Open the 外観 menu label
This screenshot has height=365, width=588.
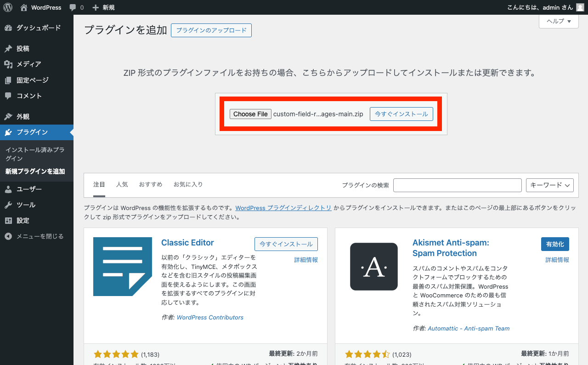pos(23,117)
